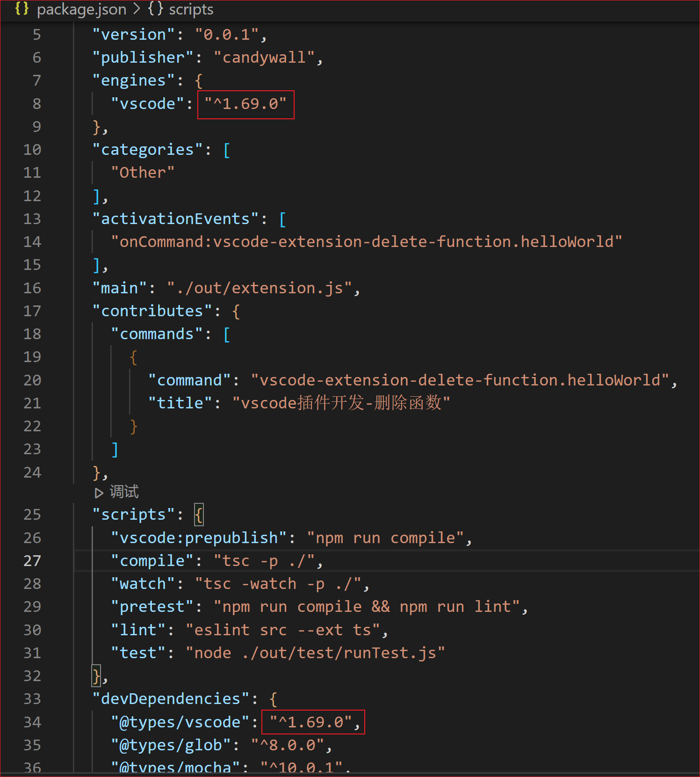Click the closing bracket on line 23

(x=115, y=450)
